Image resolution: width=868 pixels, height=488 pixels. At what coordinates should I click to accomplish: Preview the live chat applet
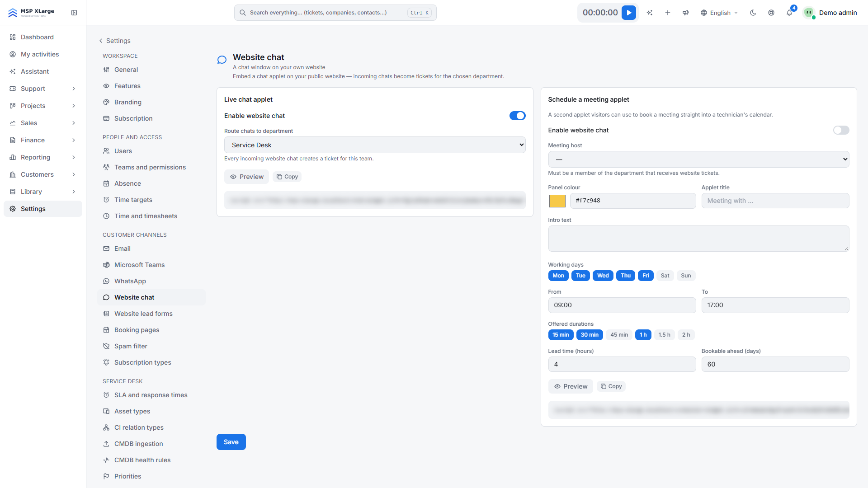pos(246,177)
